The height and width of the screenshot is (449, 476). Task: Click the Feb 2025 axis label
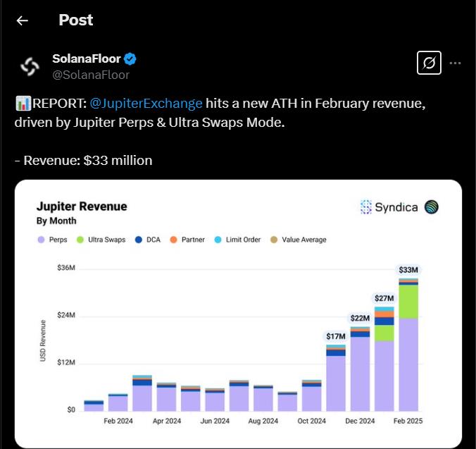click(x=408, y=421)
